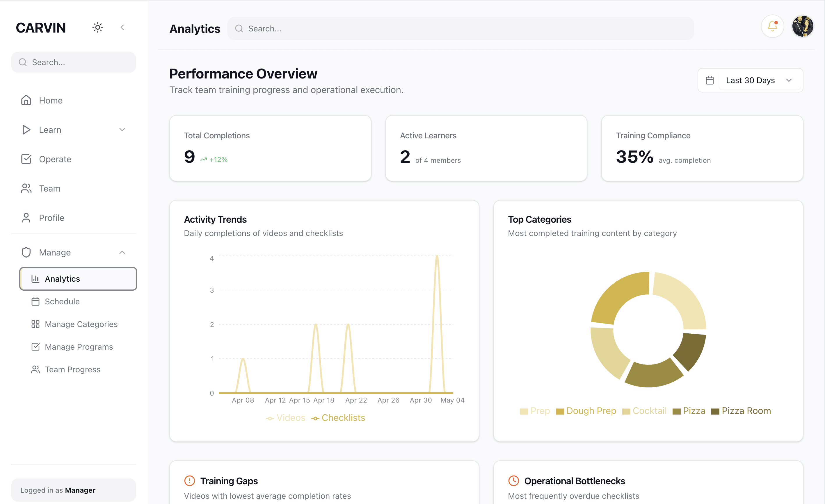Select the Analytics submenu item
The width and height of the screenshot is (825, 504).
[x=78, y=278]
